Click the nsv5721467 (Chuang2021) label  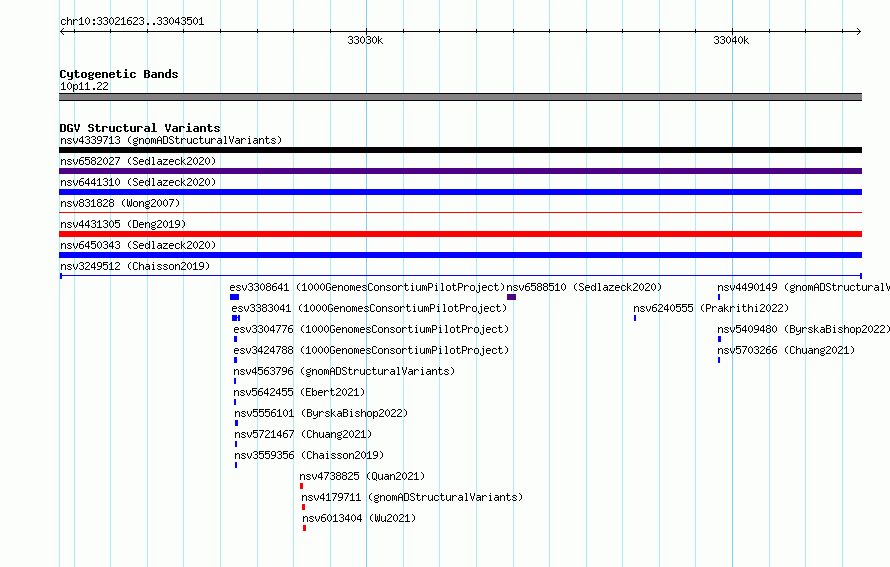[x=303, y=434]
